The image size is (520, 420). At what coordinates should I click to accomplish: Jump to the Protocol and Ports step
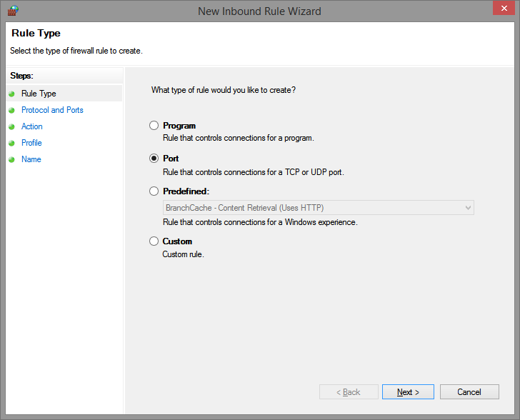(52, 110)
